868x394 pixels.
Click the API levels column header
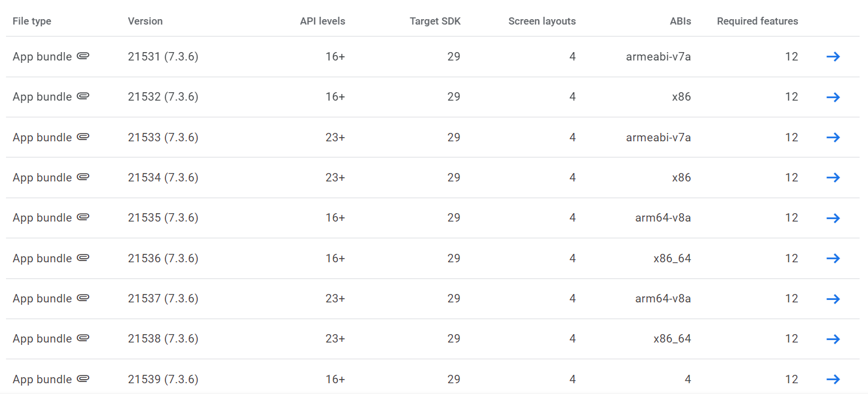(x=322, y=21)
